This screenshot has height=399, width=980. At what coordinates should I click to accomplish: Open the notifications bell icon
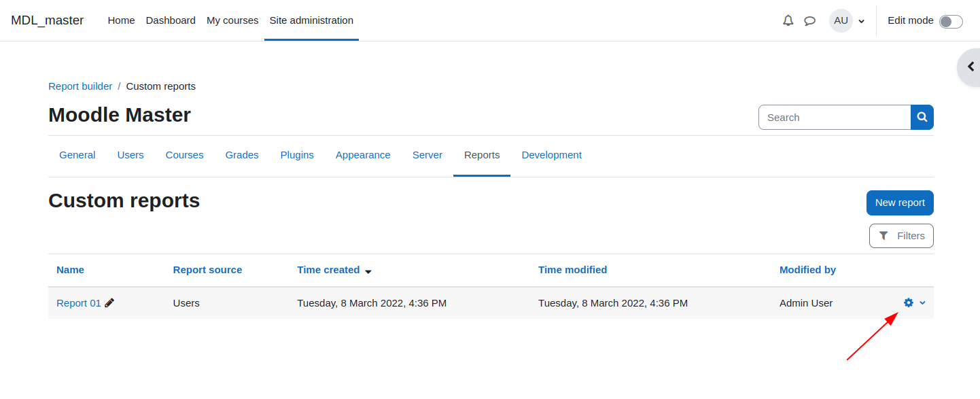point(788,20)
